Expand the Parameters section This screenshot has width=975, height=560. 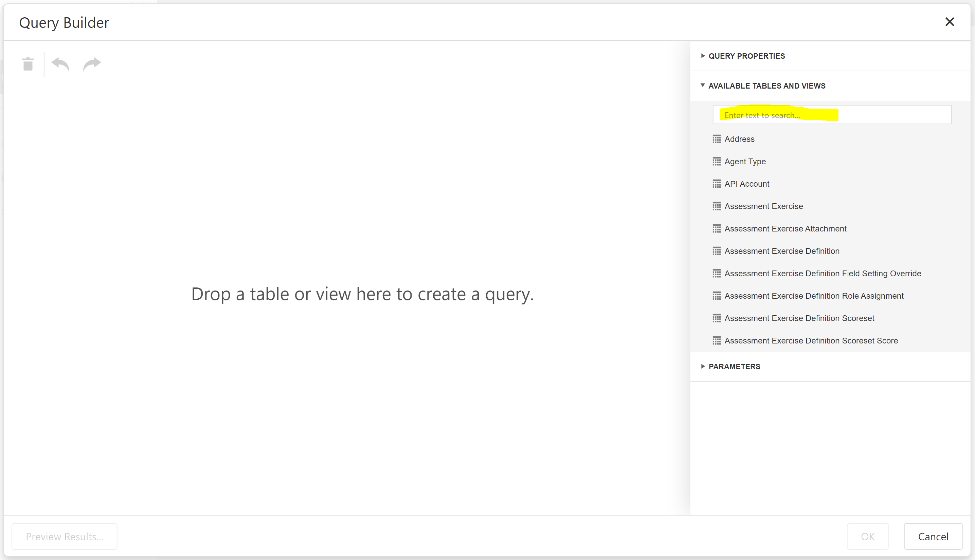coord(734,367)
